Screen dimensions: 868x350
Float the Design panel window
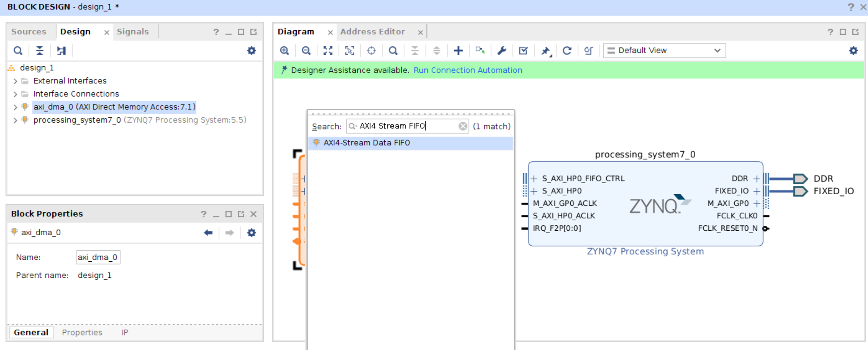253,32
